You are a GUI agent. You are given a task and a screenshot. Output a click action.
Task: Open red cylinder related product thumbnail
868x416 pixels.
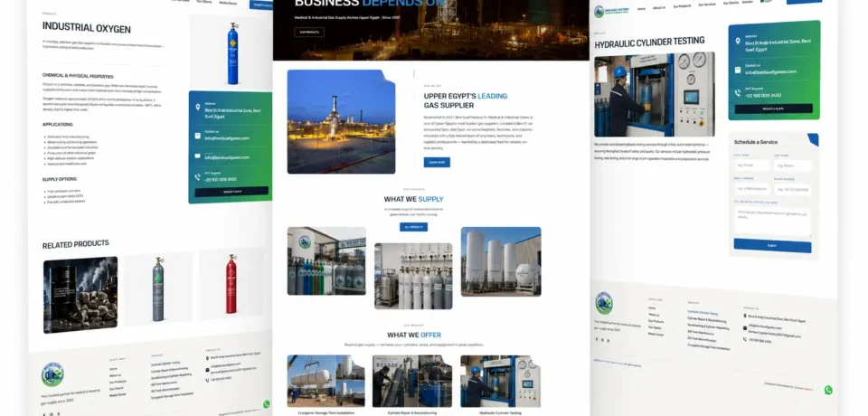(x=232, y=284)
